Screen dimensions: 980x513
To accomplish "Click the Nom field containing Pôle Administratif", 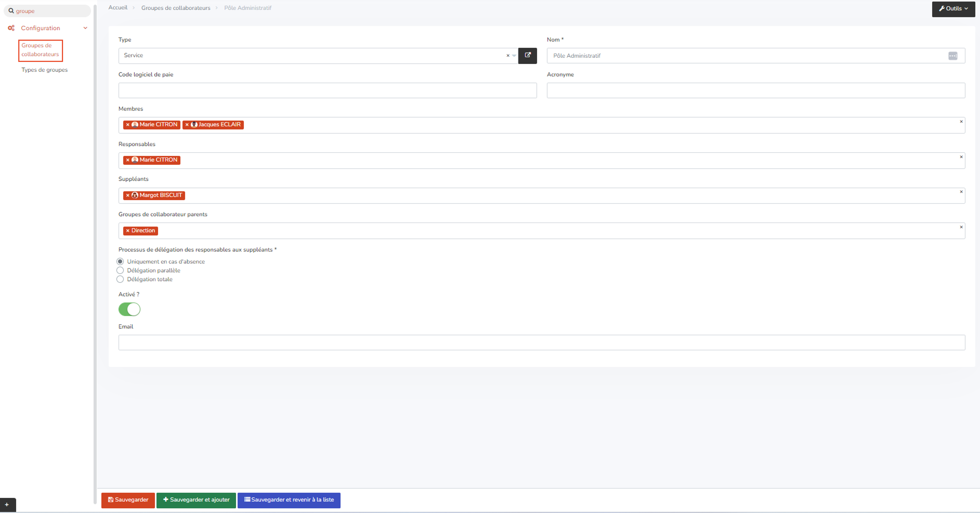I will [756, 55].
